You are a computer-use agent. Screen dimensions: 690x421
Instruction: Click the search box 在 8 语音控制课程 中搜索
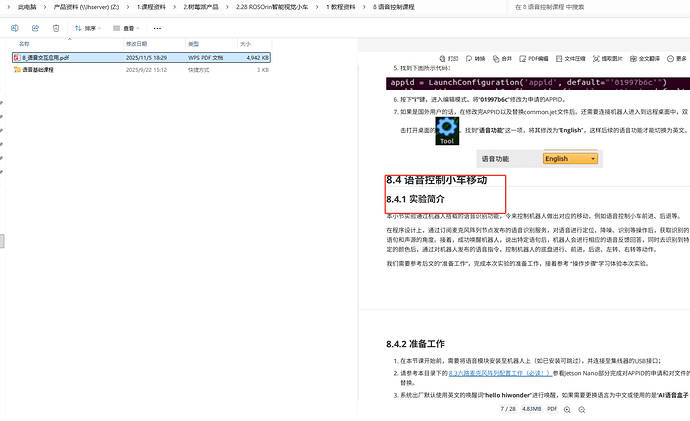(x=598, y=7)
